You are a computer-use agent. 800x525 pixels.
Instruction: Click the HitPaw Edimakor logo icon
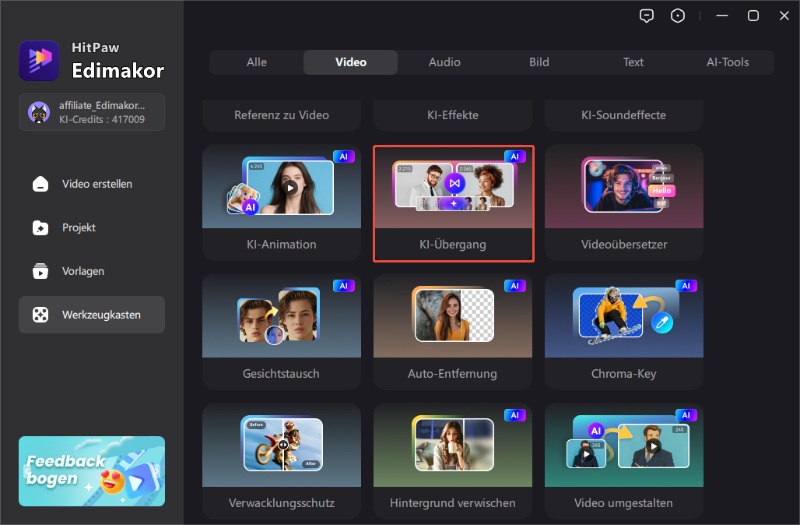(x=39, y=60)
